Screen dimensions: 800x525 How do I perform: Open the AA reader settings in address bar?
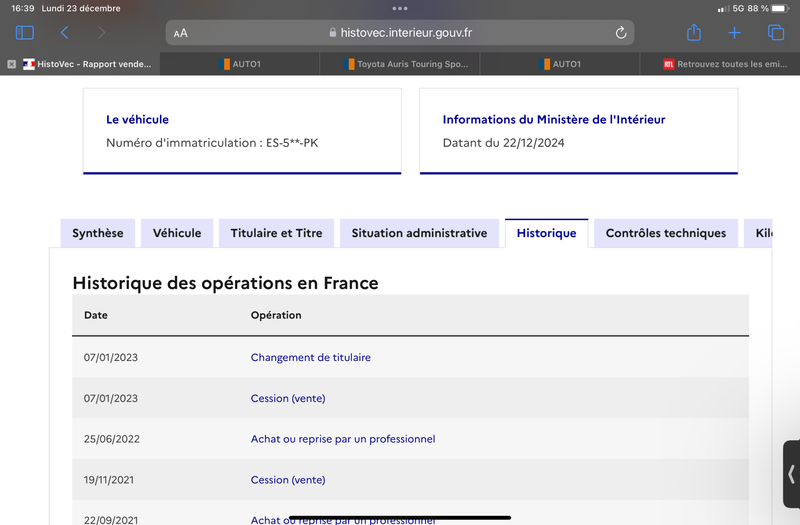pos(181,33)
